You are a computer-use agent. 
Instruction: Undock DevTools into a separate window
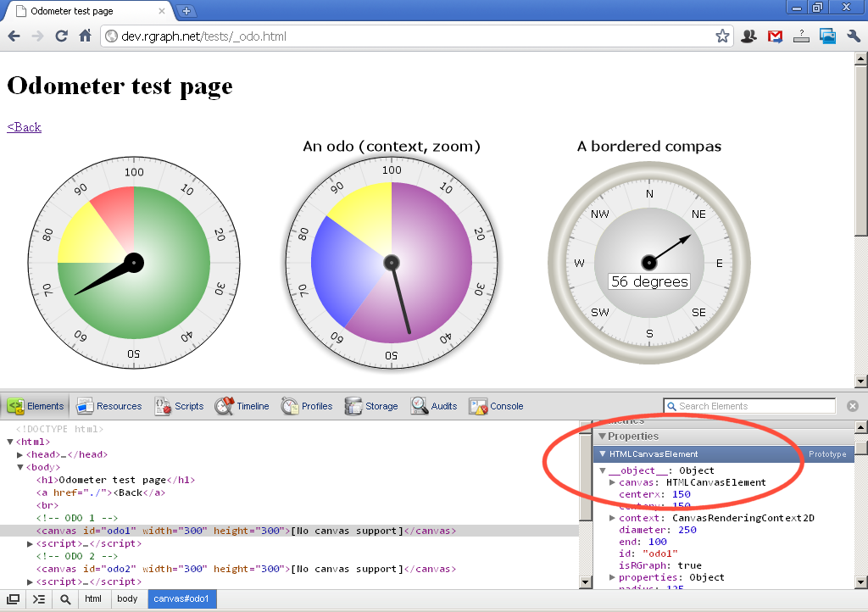13,599
